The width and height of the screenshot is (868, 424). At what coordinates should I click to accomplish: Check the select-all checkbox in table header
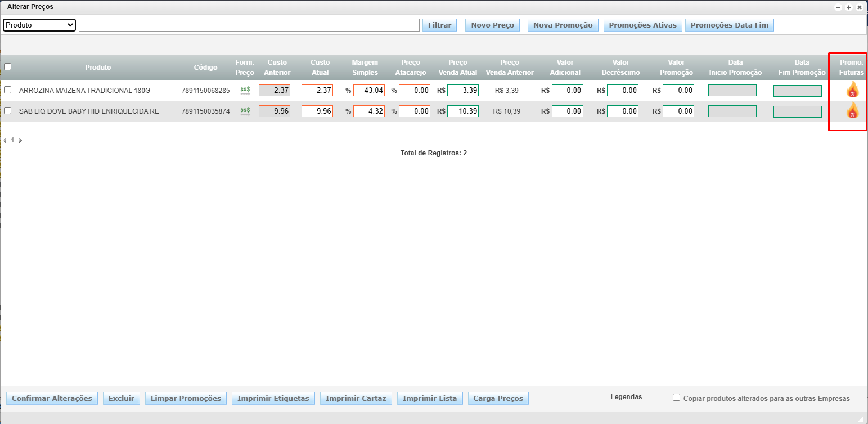pyautogui.click(x=8, y=66)
